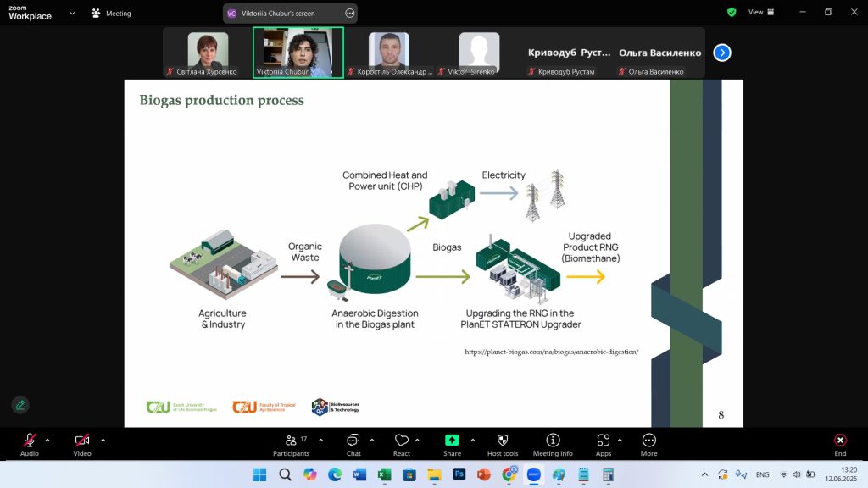Click the React heart icon

pos(402,444)
